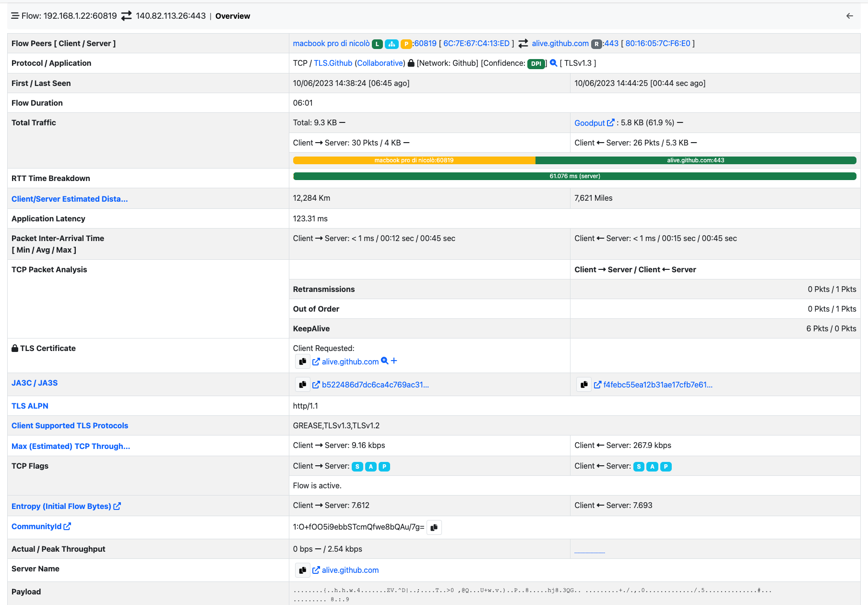Click the 12,284 Km distance value
The height and width of the screenshot is (605, 868).
[311, 198]
